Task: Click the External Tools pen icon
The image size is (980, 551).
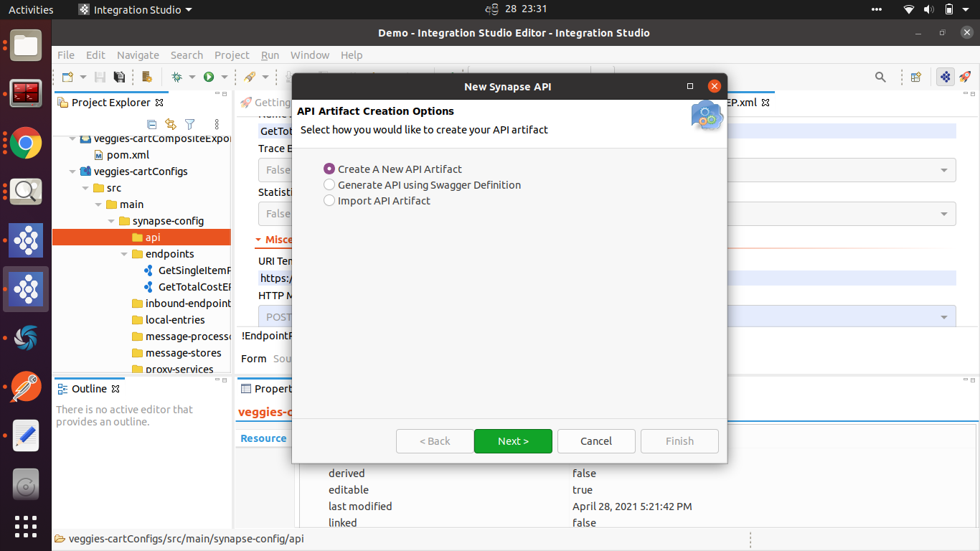Action: pyautogui.click(x=250, y=77)
